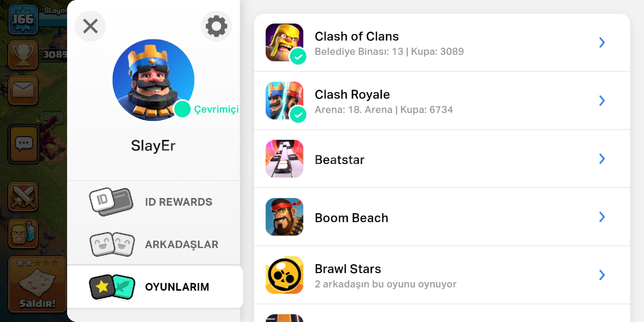Tap the Brawl Stars skull icon
The height and width of the screenshot is (322, 644).
click(x=284, y=275)
